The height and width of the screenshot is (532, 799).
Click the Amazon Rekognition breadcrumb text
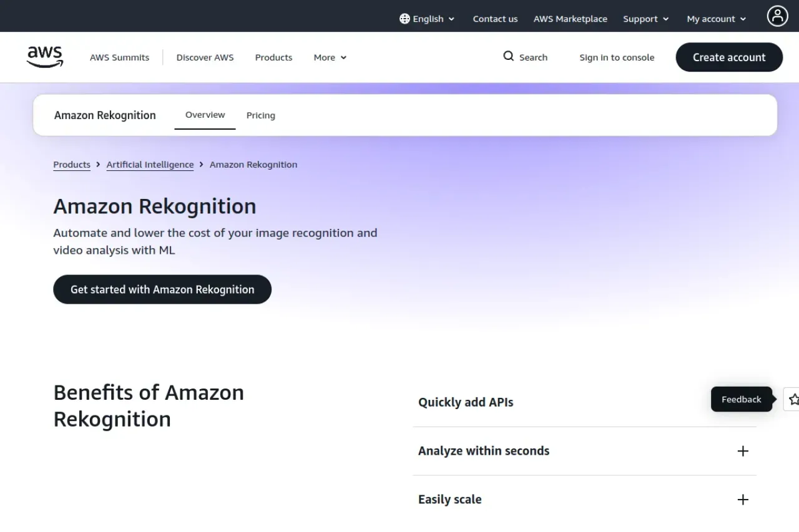[253, 165]
